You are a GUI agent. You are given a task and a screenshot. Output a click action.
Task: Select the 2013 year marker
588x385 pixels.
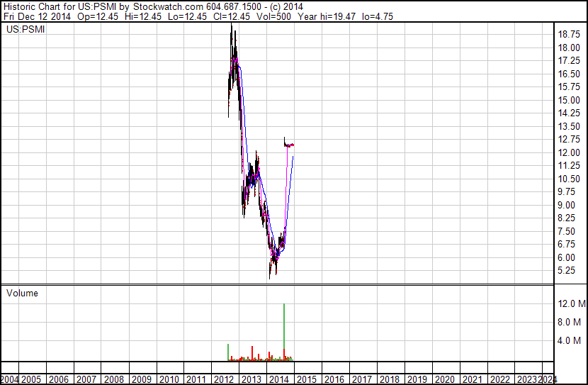click(x=251, y=379)
